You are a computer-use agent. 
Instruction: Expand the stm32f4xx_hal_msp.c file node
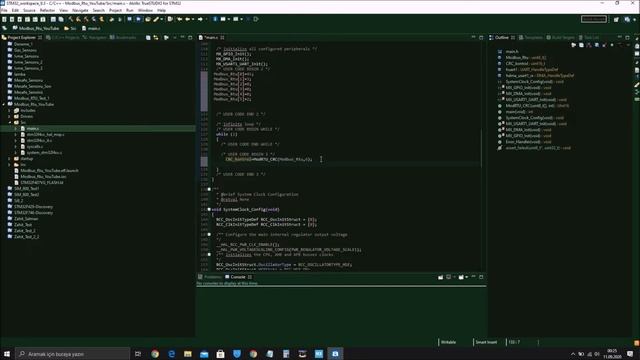16,134
